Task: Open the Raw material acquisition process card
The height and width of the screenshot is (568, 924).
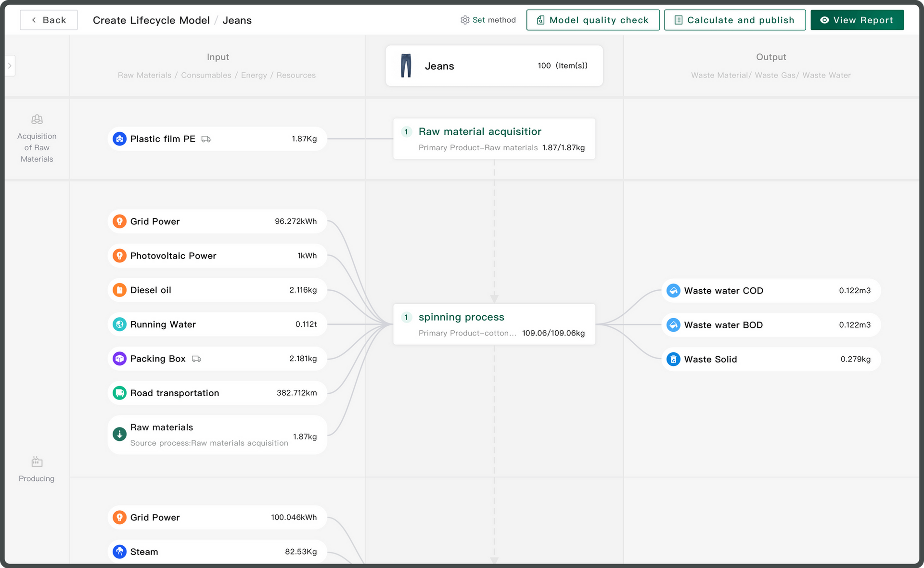Action: [494, 139]
